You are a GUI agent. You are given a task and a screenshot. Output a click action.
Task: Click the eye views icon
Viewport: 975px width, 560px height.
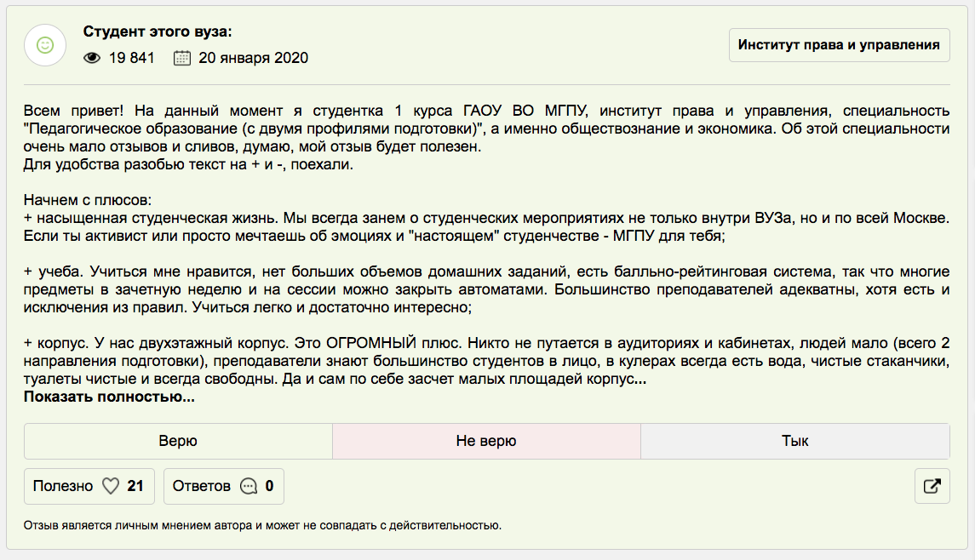click(x=92, y=58)
